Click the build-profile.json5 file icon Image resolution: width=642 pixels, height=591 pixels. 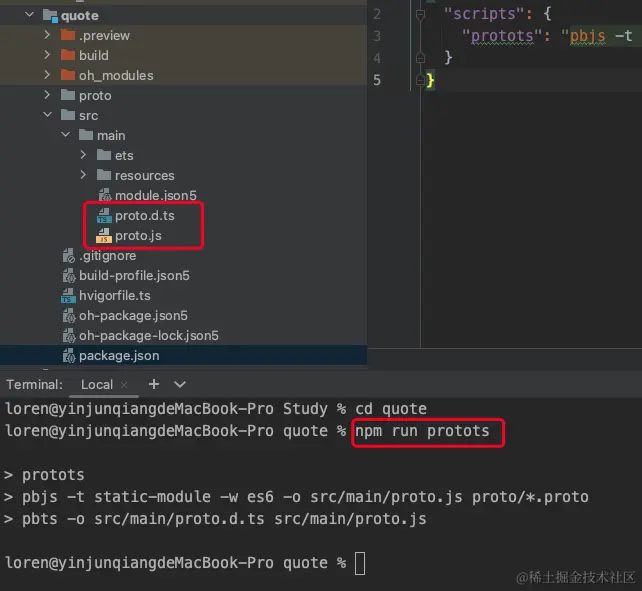point(69,276)
